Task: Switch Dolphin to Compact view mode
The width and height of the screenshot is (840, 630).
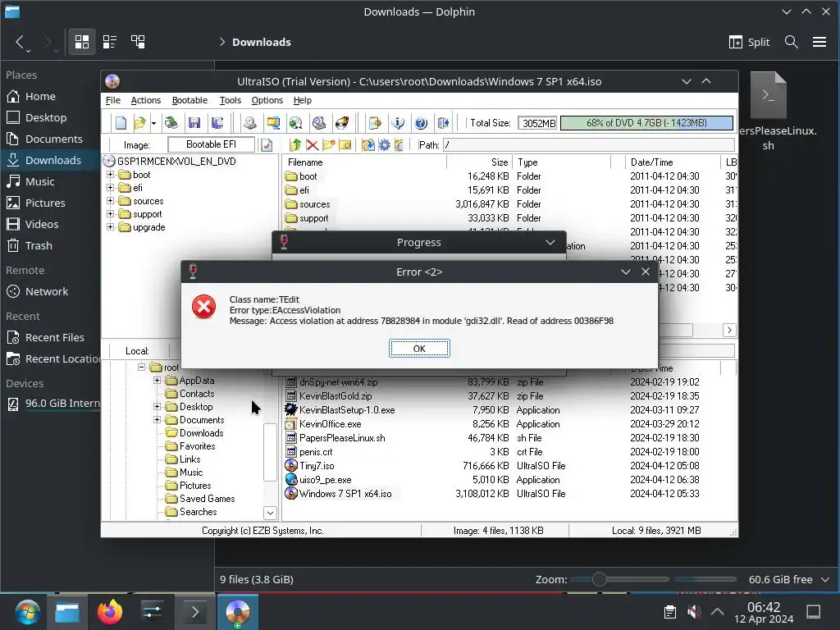Action: tap(110, 42)
